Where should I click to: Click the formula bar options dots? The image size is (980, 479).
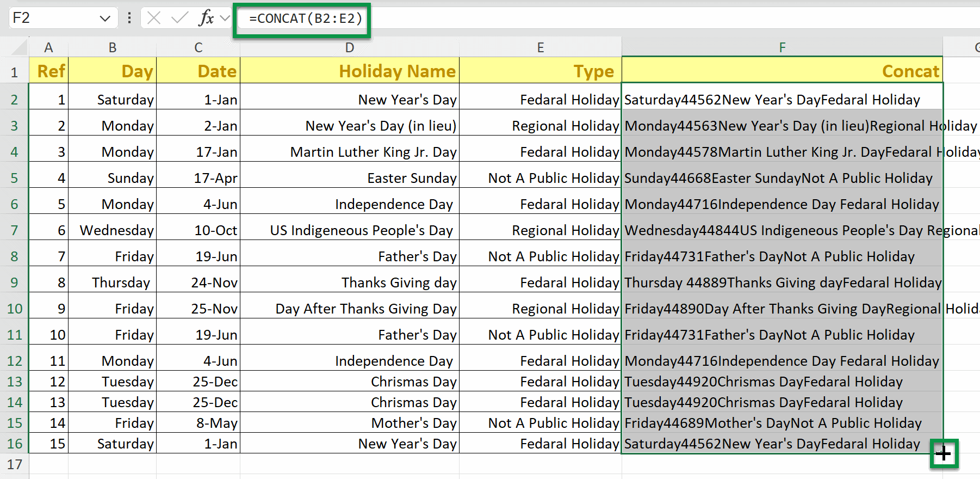coord(129,18)
